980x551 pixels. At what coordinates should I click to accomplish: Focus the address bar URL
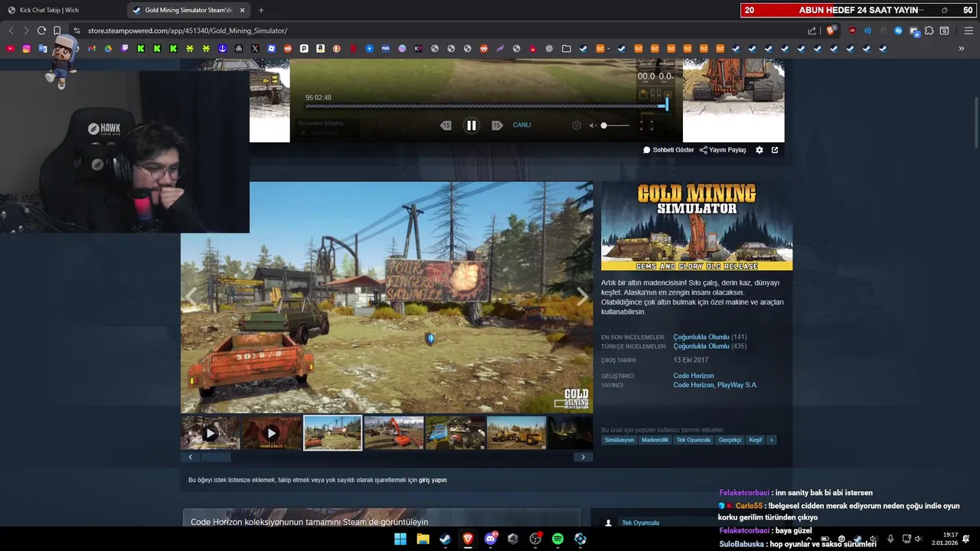(188, 31)
